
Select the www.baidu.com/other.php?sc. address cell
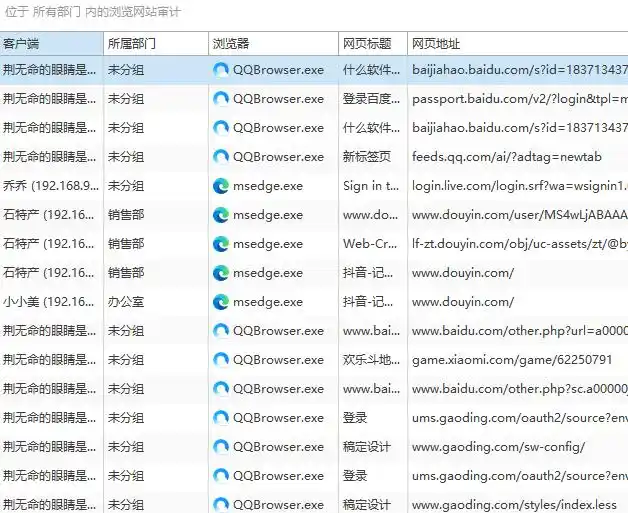click(x=519, y=389)
